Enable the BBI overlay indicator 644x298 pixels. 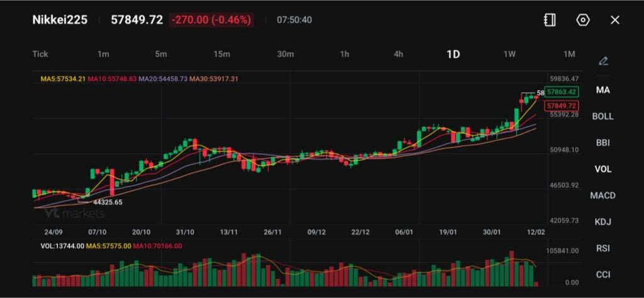click(602, 143)
